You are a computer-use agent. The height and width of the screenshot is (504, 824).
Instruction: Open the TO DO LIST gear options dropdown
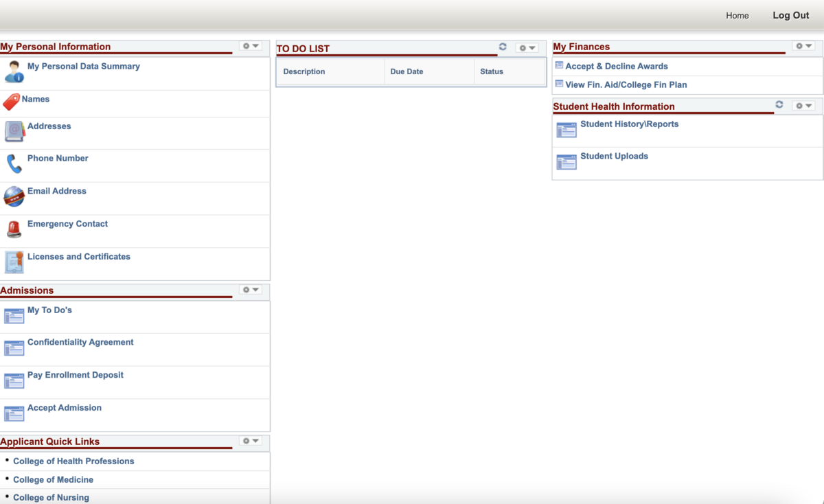527,48
